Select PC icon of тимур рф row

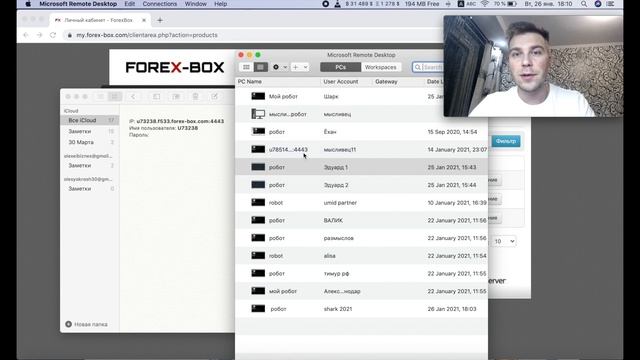(258, 273)
